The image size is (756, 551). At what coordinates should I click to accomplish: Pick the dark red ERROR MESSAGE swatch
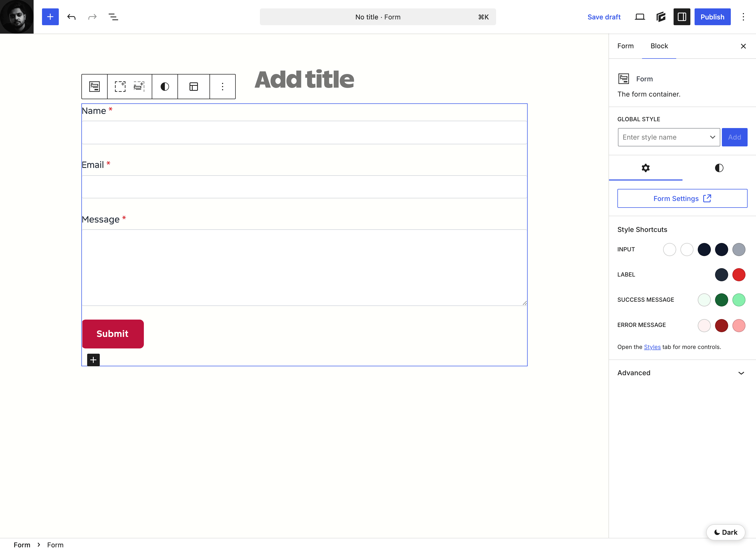[721, 325]
